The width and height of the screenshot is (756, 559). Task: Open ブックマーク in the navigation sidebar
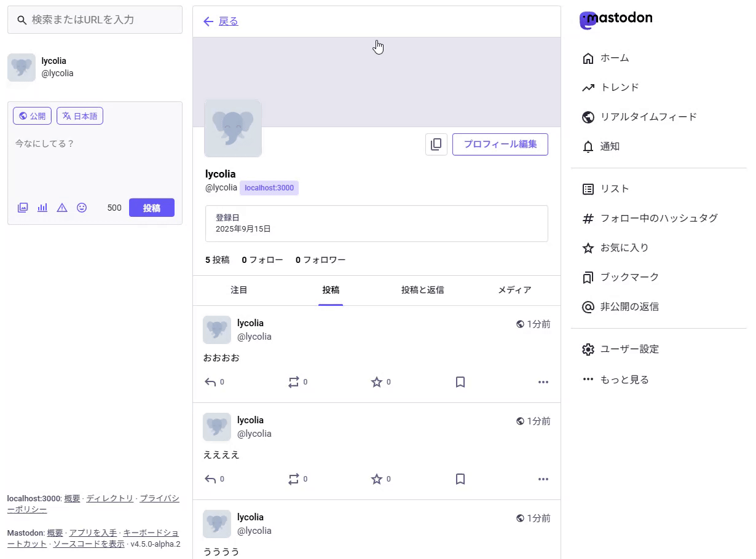[629, 277]
